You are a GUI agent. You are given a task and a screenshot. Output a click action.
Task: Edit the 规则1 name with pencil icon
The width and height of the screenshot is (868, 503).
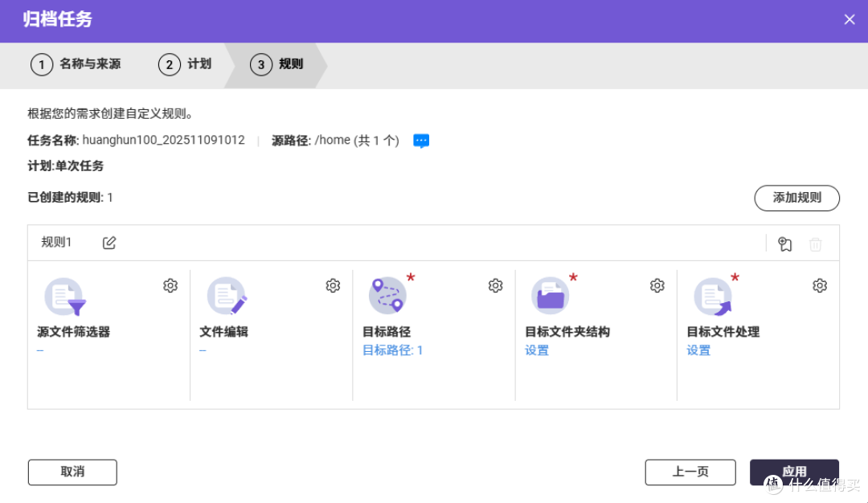109,243
